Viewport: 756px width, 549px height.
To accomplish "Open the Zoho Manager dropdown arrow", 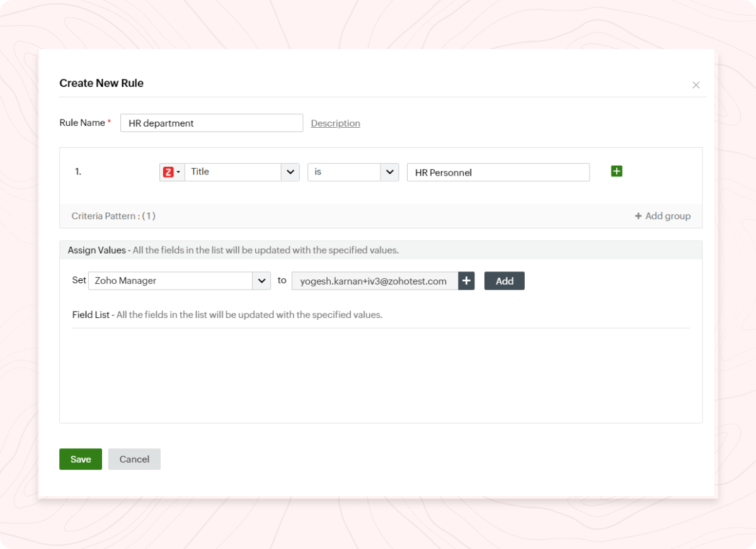I will [x=261, y=280].
